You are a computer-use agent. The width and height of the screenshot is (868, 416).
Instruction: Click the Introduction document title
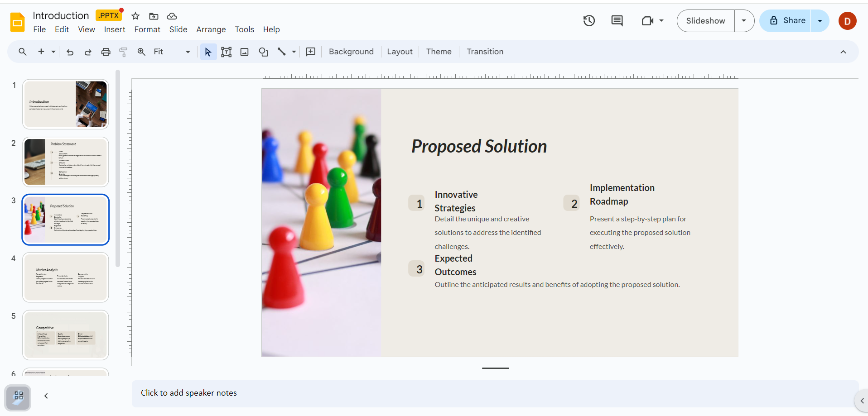pos(61,16)
